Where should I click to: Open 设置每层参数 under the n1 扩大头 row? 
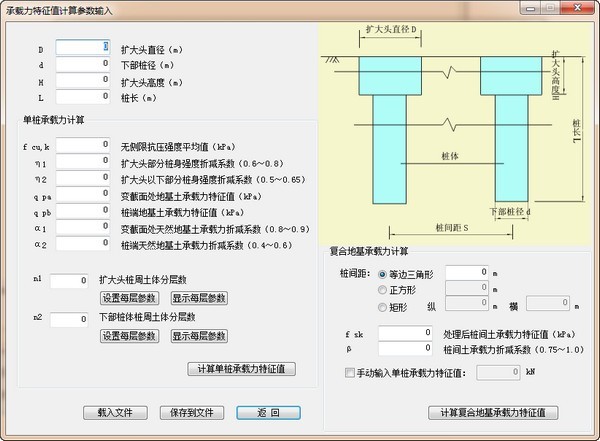point(130,298)
